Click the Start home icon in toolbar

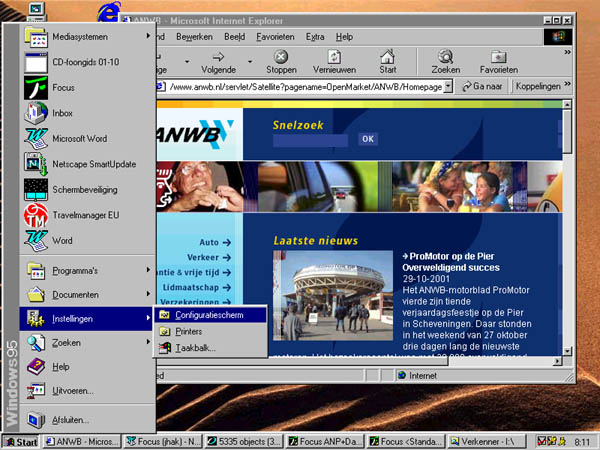[x=388, y=58]
